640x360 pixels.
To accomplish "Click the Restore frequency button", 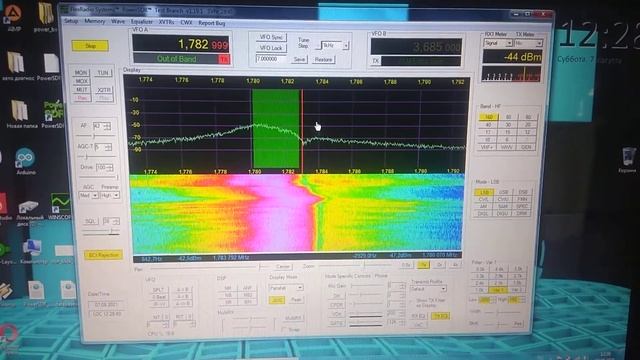I will coord(323,60).
